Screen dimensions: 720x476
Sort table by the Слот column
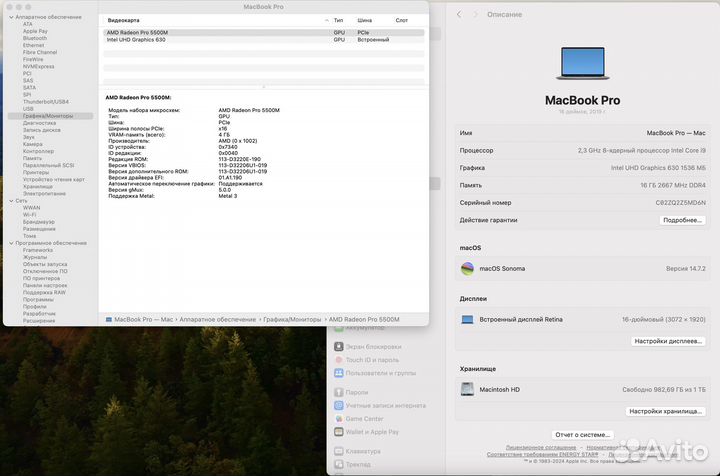coord(401,21)
